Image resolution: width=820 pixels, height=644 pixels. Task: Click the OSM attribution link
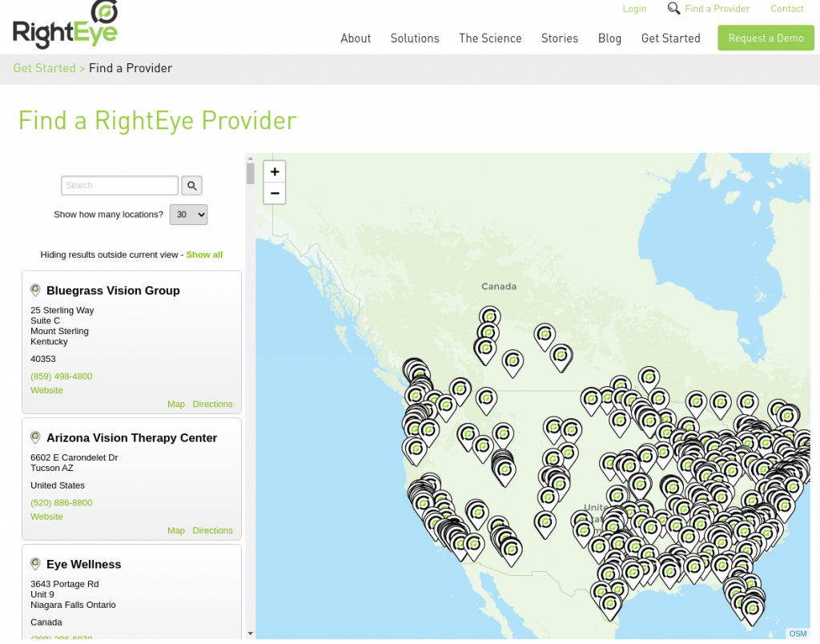pos(798,634)
